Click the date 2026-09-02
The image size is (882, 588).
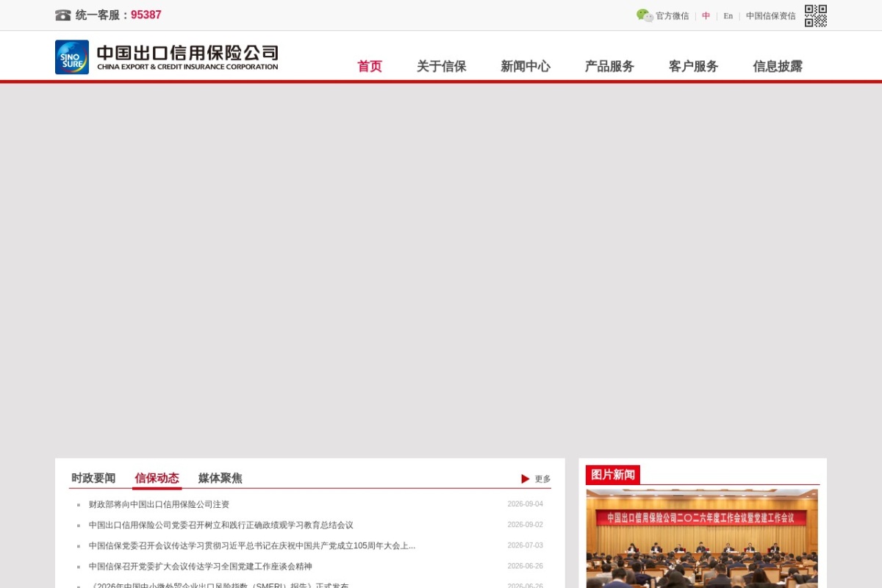pyautogui.click(x=526, y=525)
